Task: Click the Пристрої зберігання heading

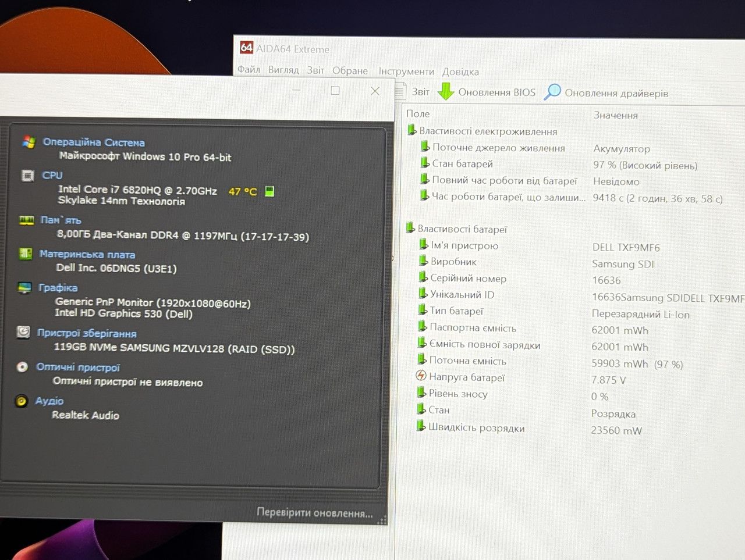Action: pyautogui.click(x=87, y=333)
